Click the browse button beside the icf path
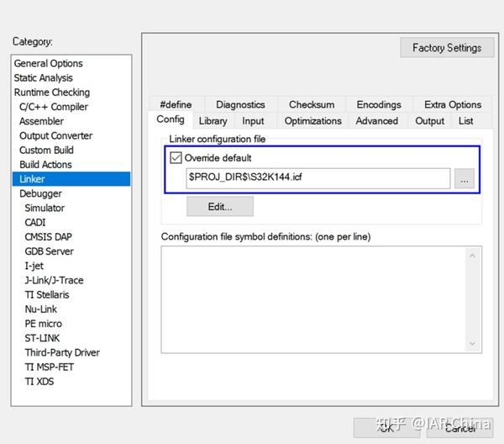The image size is (504, 444). click(x=465, y=178)
